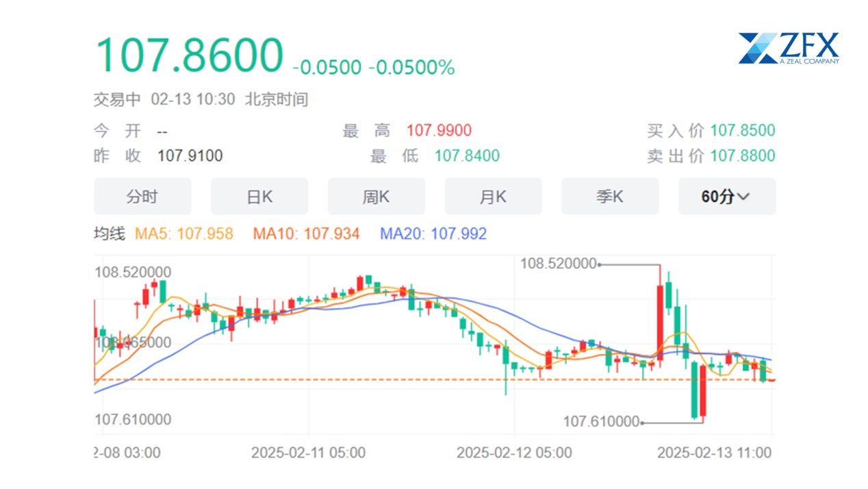Open the 周K weekly chart tab
This screenshot has width=868, height=489.
[x=376, y=197]
